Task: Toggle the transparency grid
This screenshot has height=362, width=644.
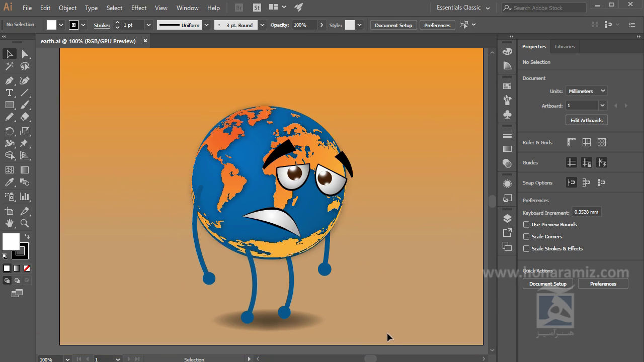Action: tap(602, 142)
